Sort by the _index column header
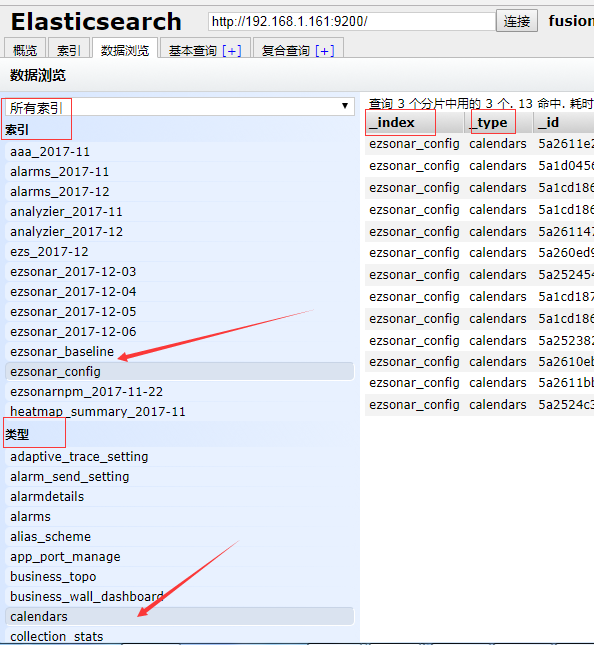Image resolution: width=594 pixels, height=645 pixels. 414,123
